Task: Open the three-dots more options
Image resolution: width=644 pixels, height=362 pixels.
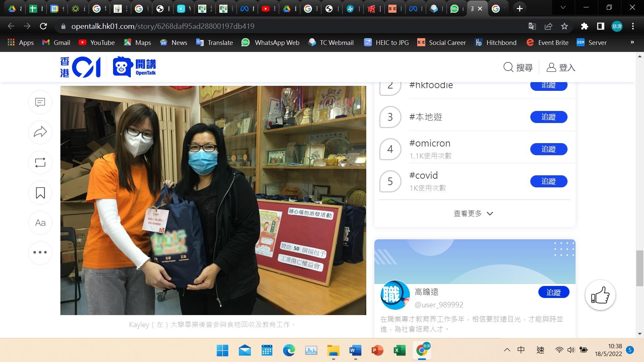Action: click(40, 252)
